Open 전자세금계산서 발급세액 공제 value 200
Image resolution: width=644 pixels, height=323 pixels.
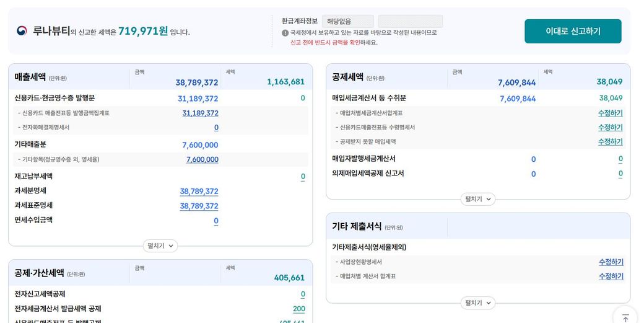298,309
